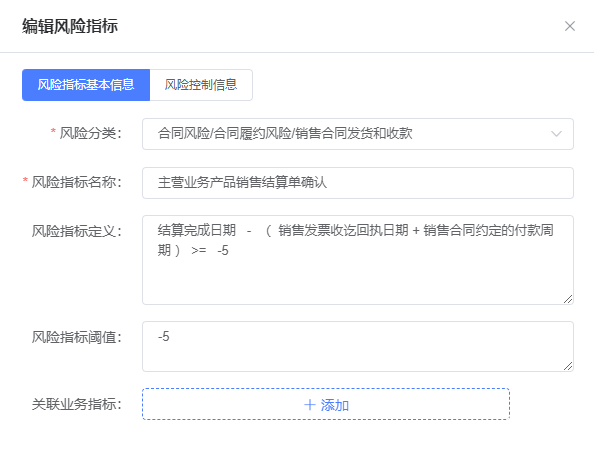
Task: Click the 关联业务指标 field label
Action: pyautogui.click(x=77, y=404)
